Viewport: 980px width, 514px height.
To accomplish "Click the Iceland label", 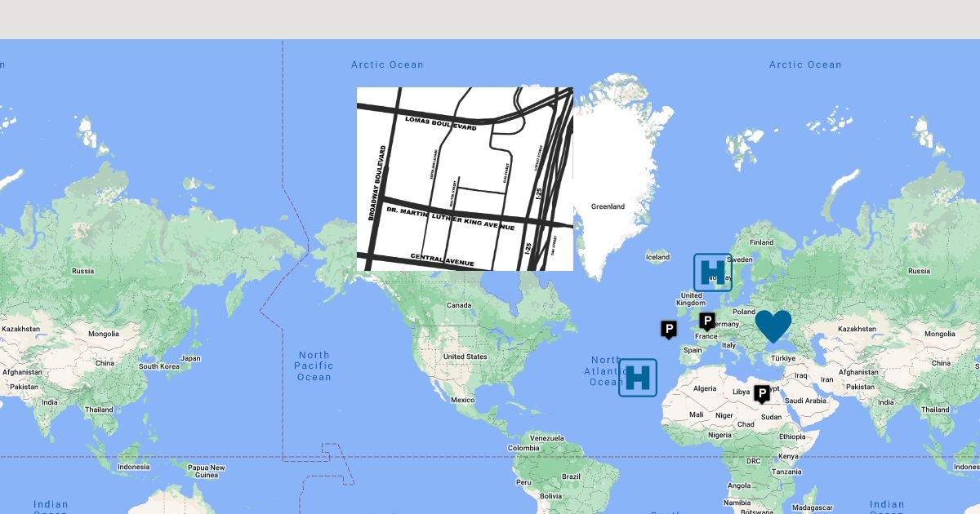I will point(657,257).
